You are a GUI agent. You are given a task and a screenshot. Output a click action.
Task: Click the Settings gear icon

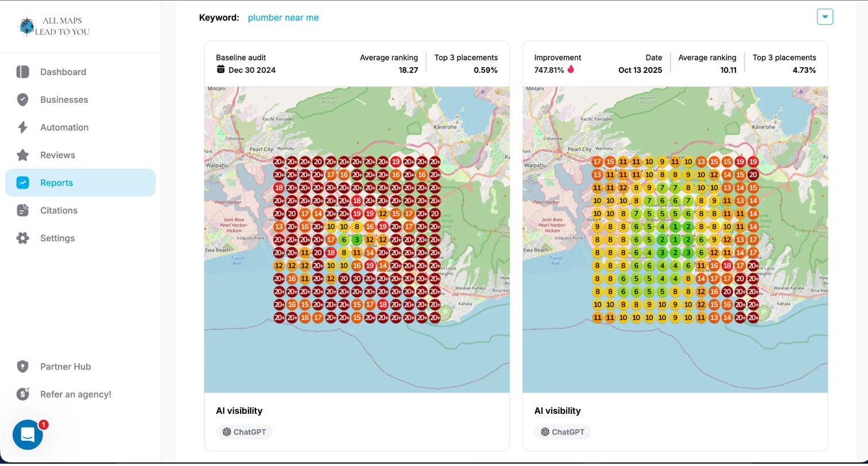point(23,238)
